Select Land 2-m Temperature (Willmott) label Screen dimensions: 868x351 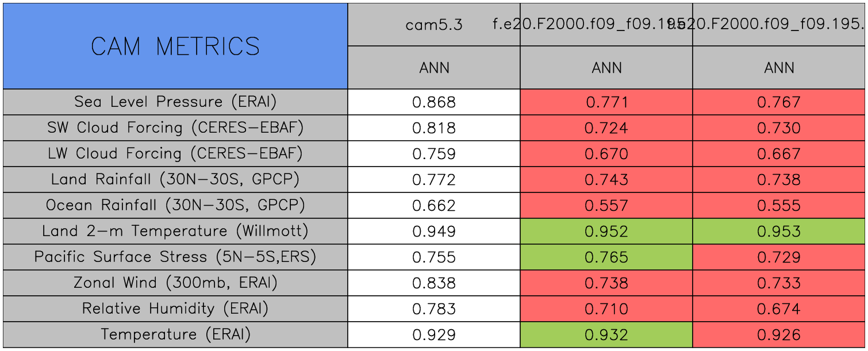(175, 231)
